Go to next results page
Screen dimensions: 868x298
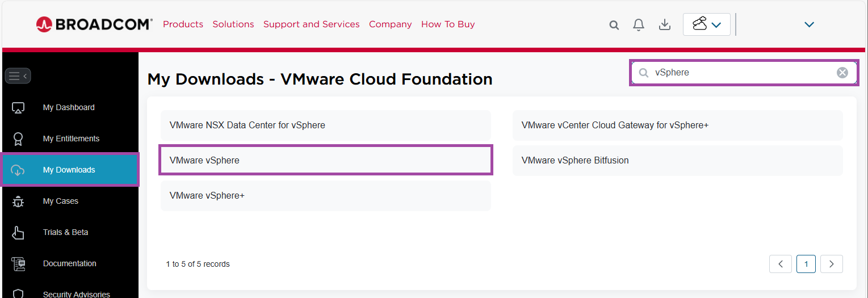point(831,264)
